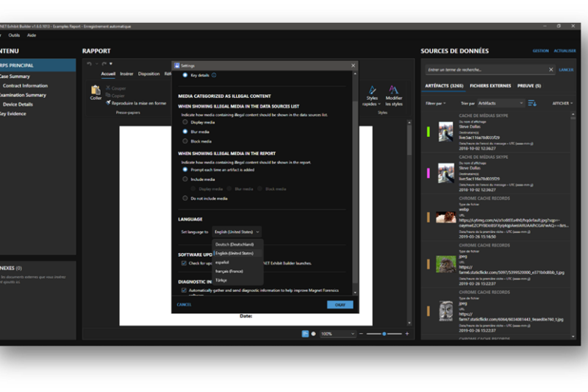Screen dimensions: 588x392
Task: Click the zoom slider handle
Action: (384, 333)
